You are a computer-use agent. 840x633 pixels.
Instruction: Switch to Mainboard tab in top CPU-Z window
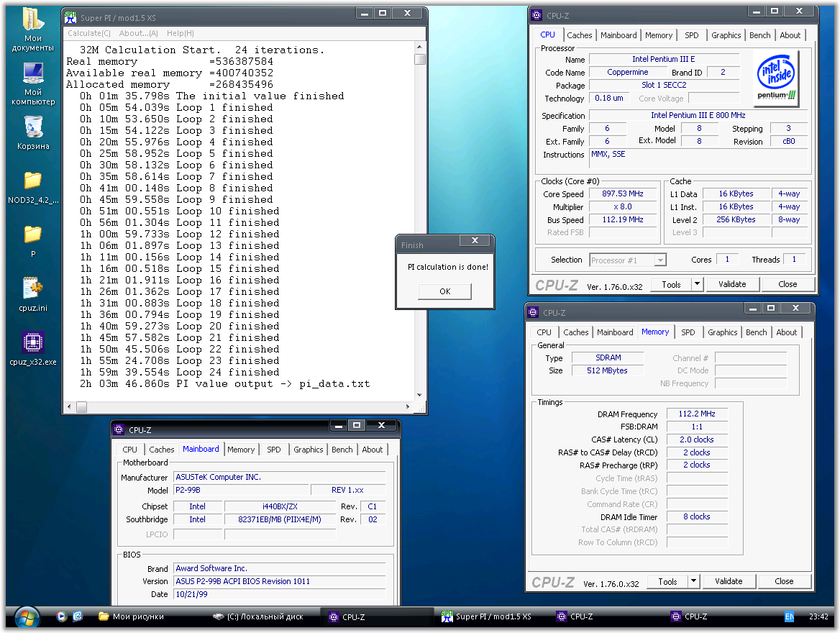[618, 35]
